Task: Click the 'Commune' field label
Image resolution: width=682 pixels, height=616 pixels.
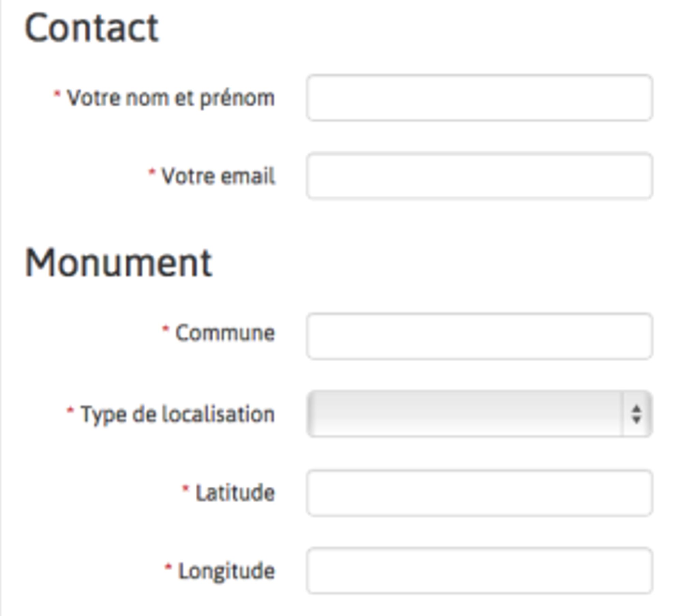Action: (x=225, y=333)
